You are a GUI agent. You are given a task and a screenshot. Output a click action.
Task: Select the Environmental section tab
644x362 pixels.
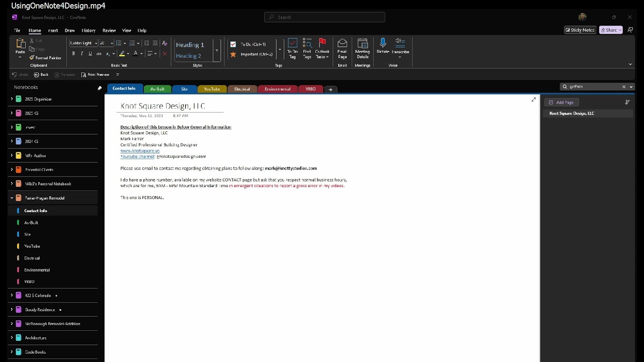click(x=277, y=89)
